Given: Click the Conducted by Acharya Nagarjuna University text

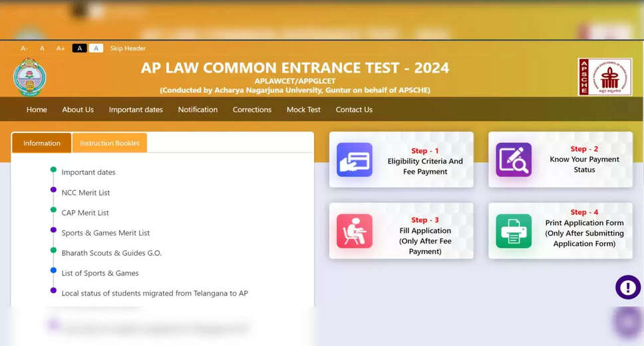Looking at the screenshot, I should click(295, 90).
